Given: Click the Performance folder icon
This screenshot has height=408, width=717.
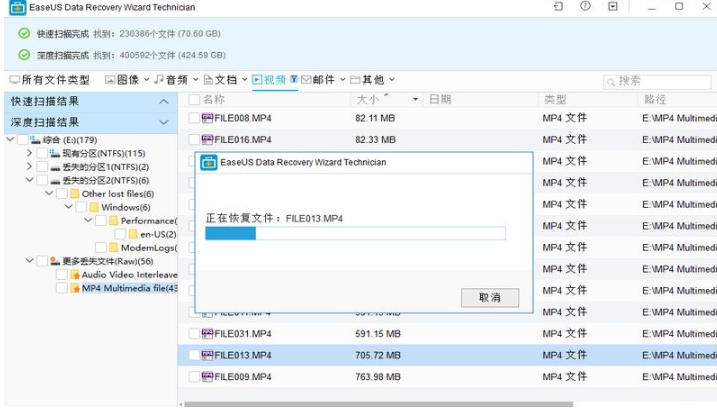Looking at the screenshot, I should point(113,220).
